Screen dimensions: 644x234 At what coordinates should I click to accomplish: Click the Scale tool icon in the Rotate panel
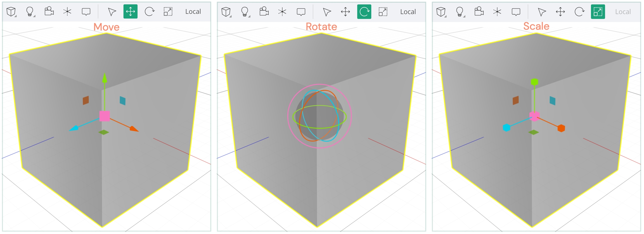click(383, 12)
